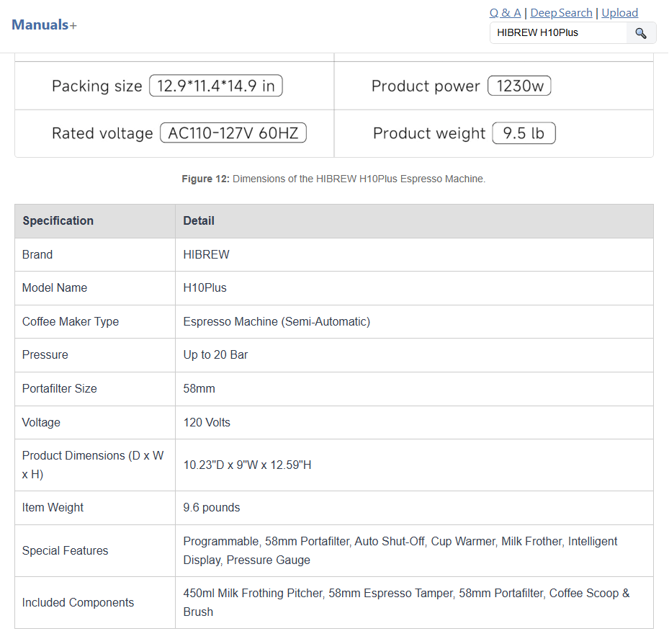669x644 pixels.
Task: Select the Brand row label
Action: coord(37,255)
